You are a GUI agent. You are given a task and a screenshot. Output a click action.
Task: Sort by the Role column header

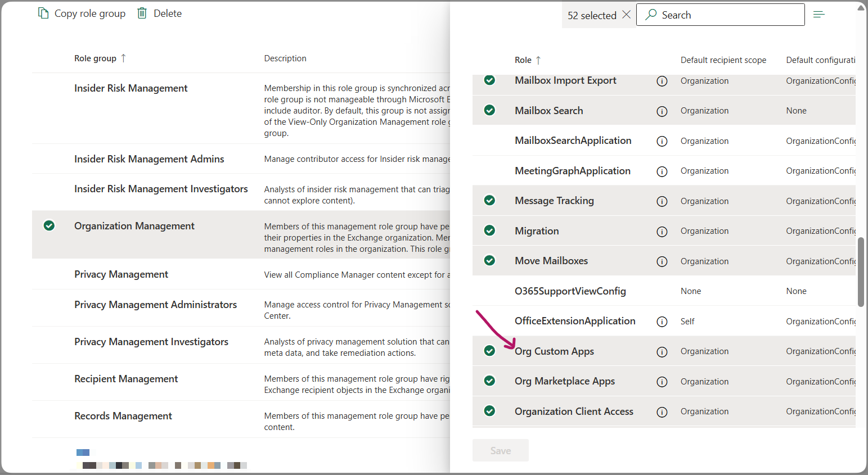pyautogui.click(x=528, y=60)
